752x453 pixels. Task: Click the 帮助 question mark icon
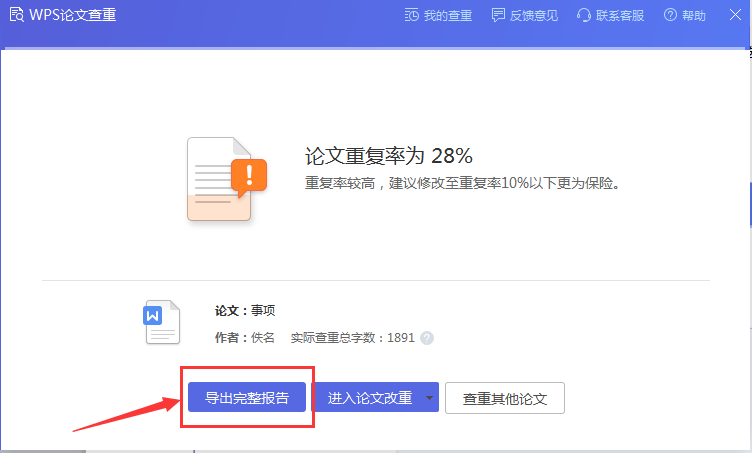(x=669, y=15)
